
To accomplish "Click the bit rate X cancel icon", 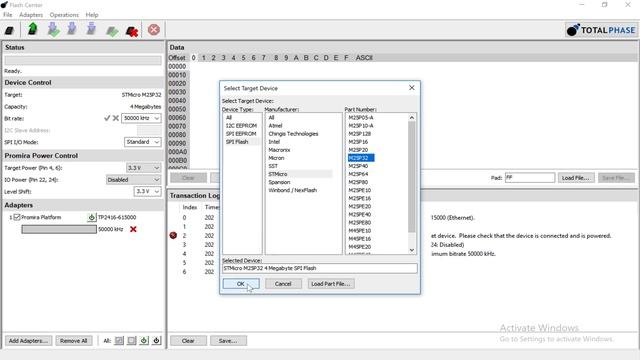I will coord(116,118).
